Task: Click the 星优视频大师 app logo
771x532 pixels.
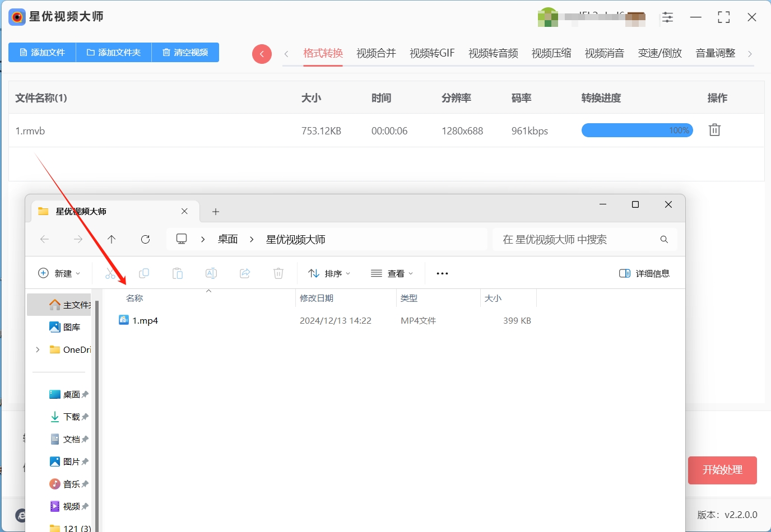Action: point(17,17)
